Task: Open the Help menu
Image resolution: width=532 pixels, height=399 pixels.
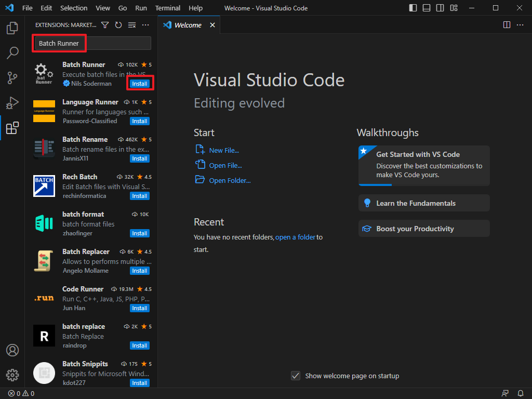Action: tap(195, 8)
